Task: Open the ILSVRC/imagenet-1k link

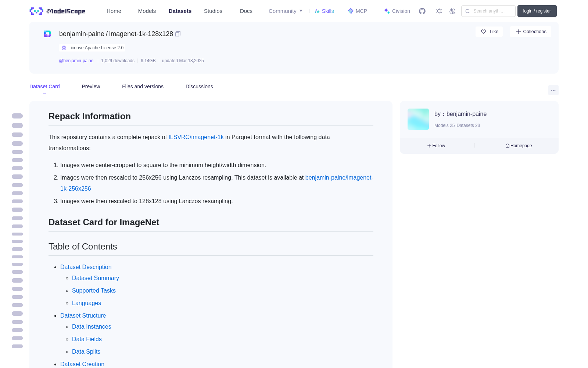Action: click(x=196, y=137)
